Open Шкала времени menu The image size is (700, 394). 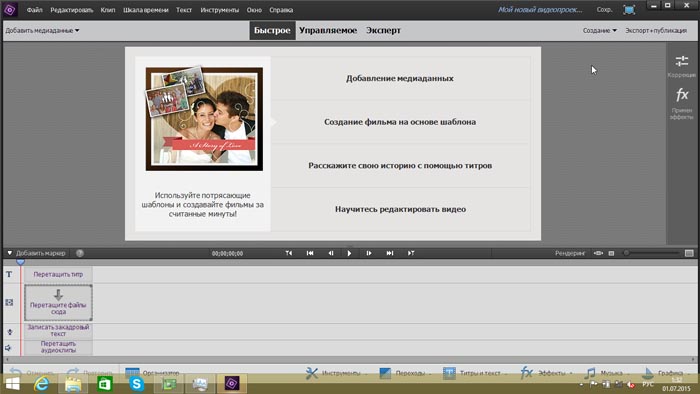point(146,10)
